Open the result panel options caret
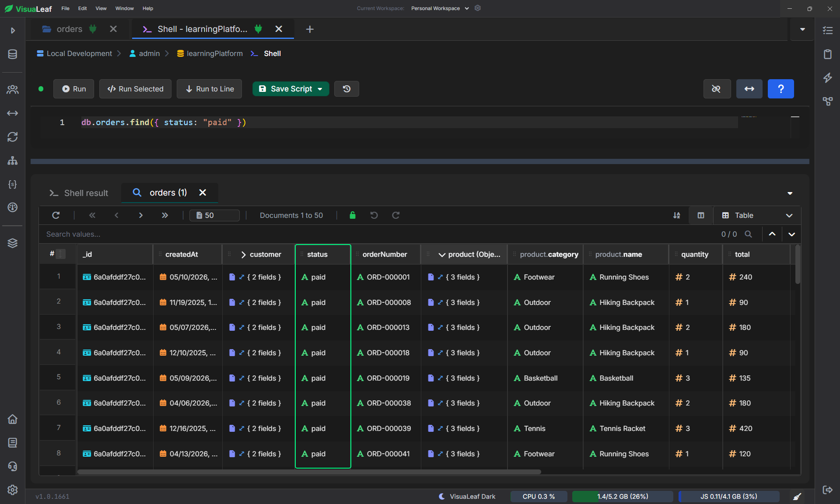 [x=790, y=193]
